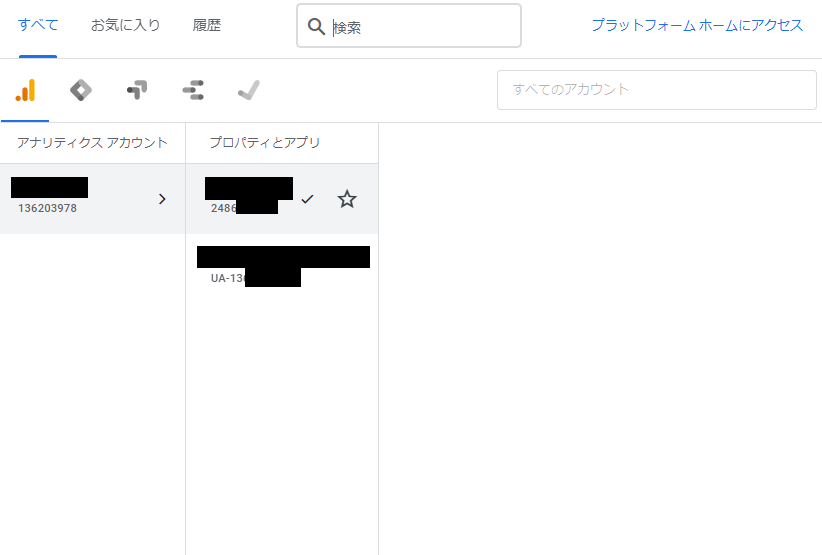
Task: Switch to the すべて tab
Action: 38,26
